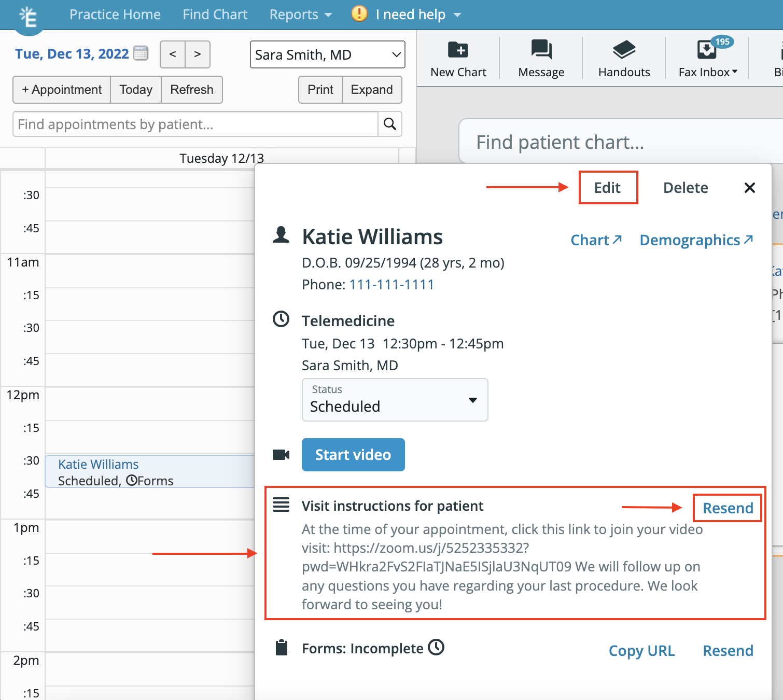This screenshot has width=783, height=700.
Task: Select Katie Williams appointment on calendar
Action: pos(150,471)
